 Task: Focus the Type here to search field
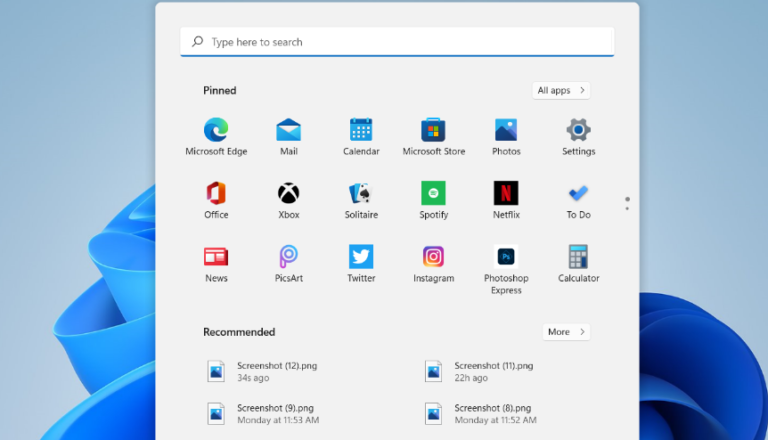coord(397,42)
